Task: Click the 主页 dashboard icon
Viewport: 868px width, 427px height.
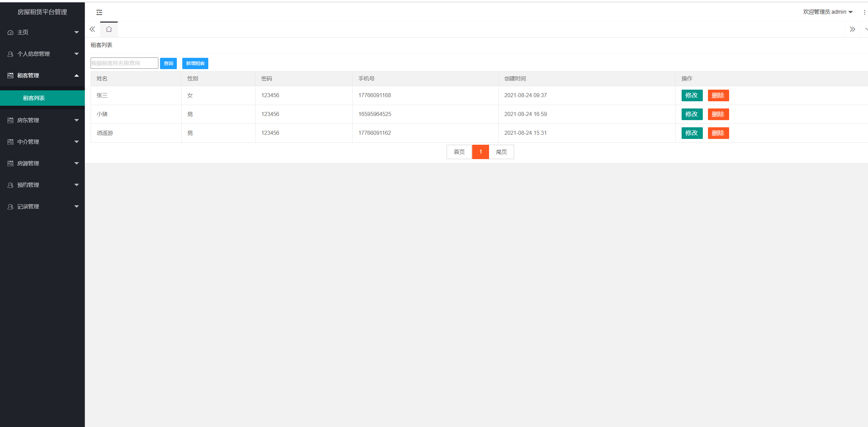Action: pos(10,33)
